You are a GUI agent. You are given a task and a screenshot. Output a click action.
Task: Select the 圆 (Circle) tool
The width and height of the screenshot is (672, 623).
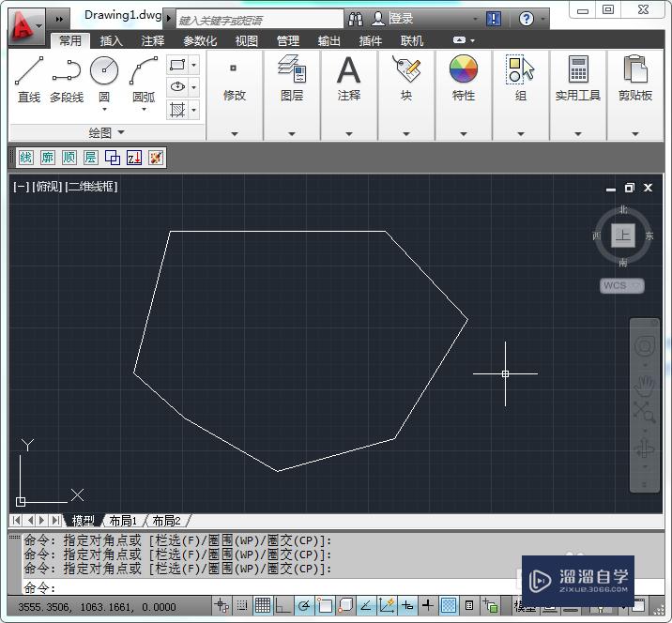click(104, 79)
